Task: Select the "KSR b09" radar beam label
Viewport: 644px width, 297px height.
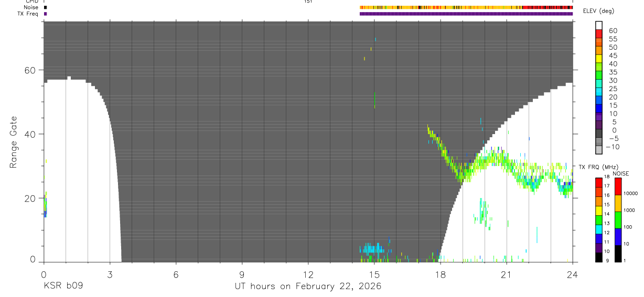Action: [x=63, y=287]
